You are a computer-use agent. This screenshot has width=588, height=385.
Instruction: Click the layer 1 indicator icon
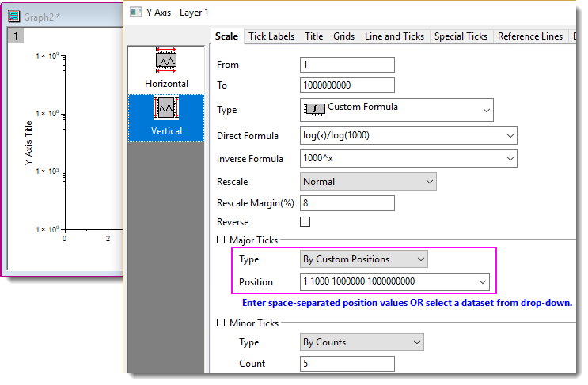pyautogui.click(x=16, y=36)
